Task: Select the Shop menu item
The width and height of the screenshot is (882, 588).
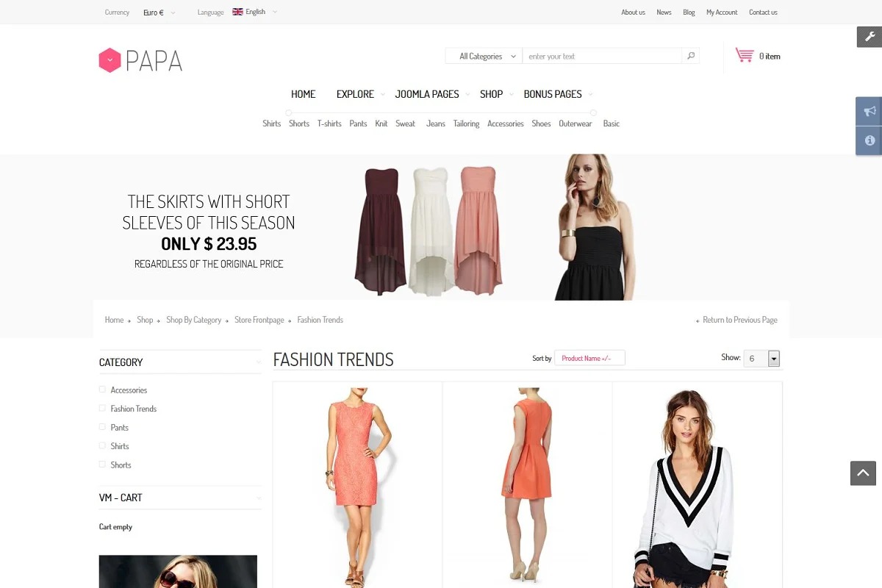Action: pyautogui.click(x=491, y=94)
